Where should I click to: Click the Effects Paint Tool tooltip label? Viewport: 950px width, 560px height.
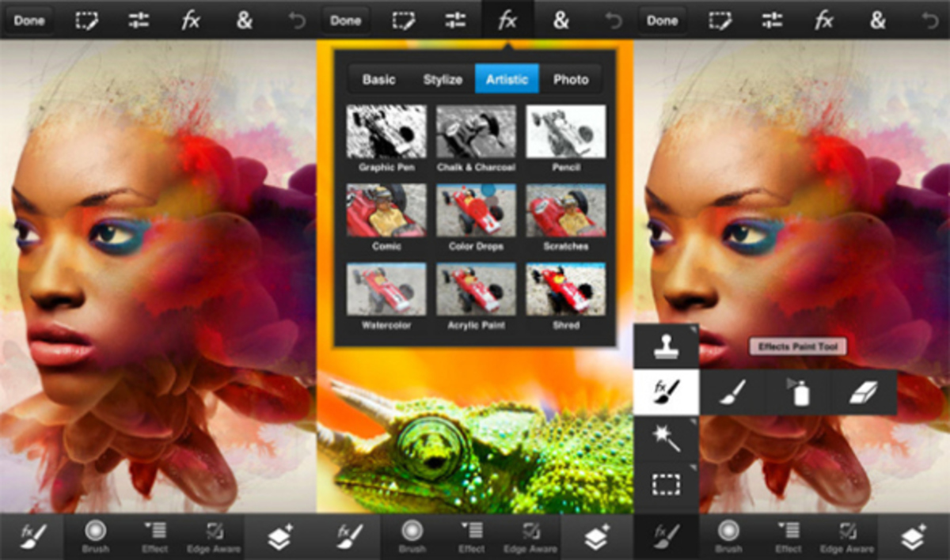tap(798, 346)
